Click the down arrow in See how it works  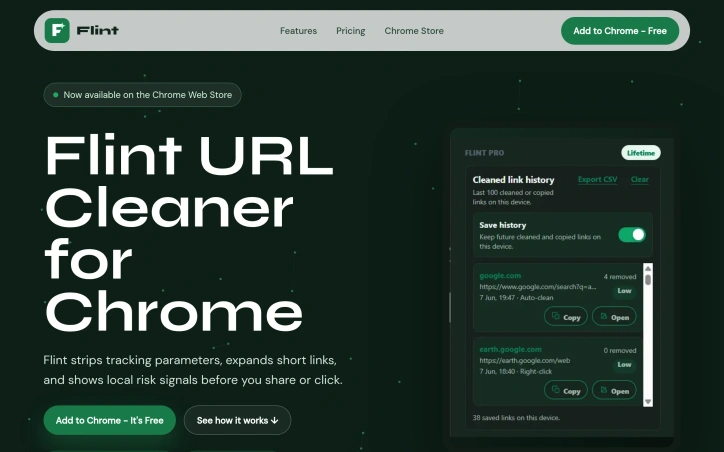(x=275, y=420)
